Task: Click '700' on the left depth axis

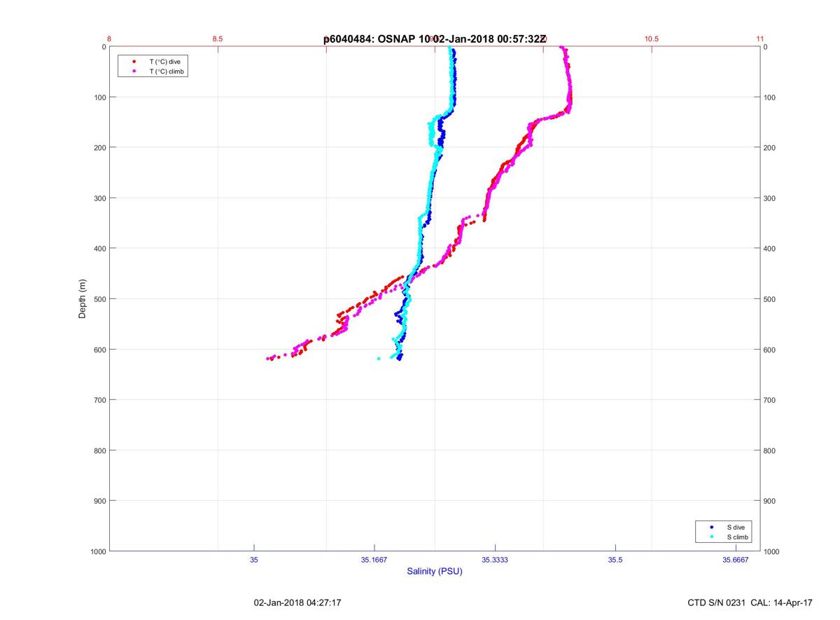Action: point(99,400)
